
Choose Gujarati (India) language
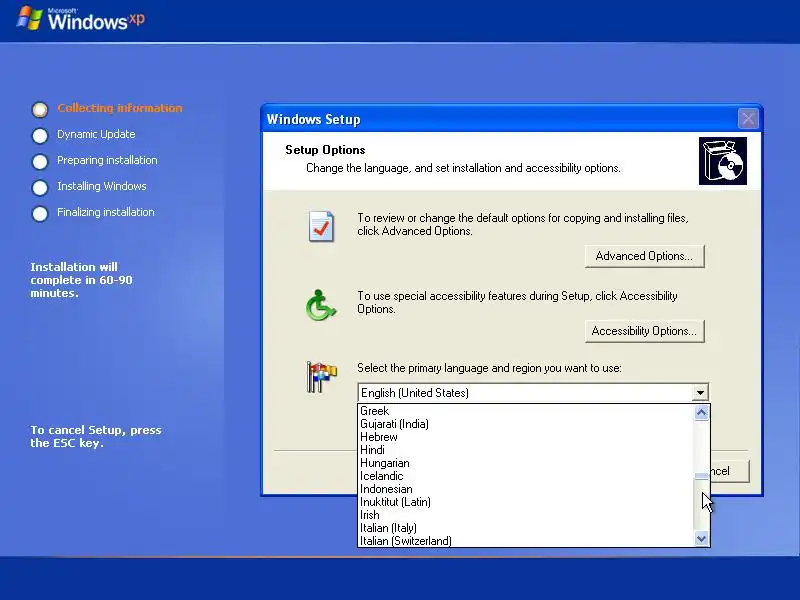526,424
